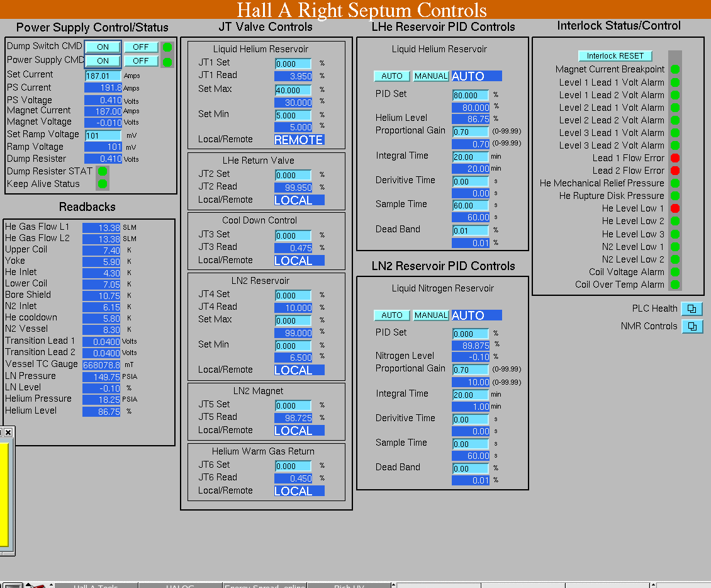Image resolution: width=711 pixels, height=588 pixels.
Task: Click Magnet Current Breakpoint green indicator
Action: pos(675,69)
